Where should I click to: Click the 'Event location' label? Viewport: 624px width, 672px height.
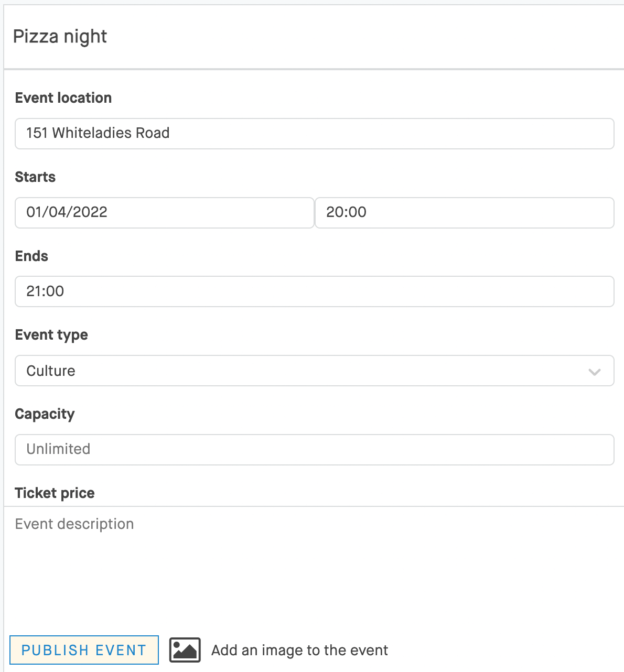point(63,98)
